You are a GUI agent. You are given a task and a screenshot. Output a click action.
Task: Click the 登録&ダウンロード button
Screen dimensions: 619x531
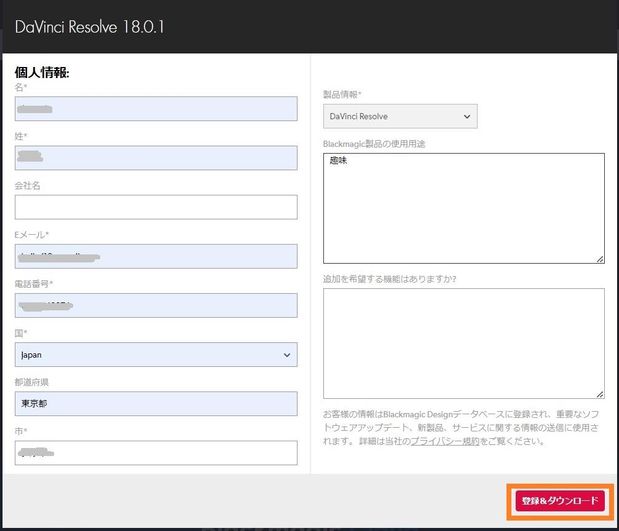(x=560, y=501)
